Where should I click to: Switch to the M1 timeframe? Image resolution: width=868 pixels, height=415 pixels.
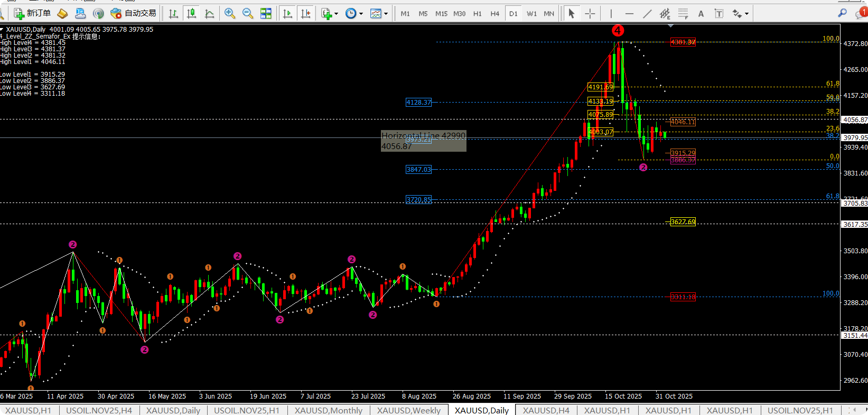[x=405, y=14]
